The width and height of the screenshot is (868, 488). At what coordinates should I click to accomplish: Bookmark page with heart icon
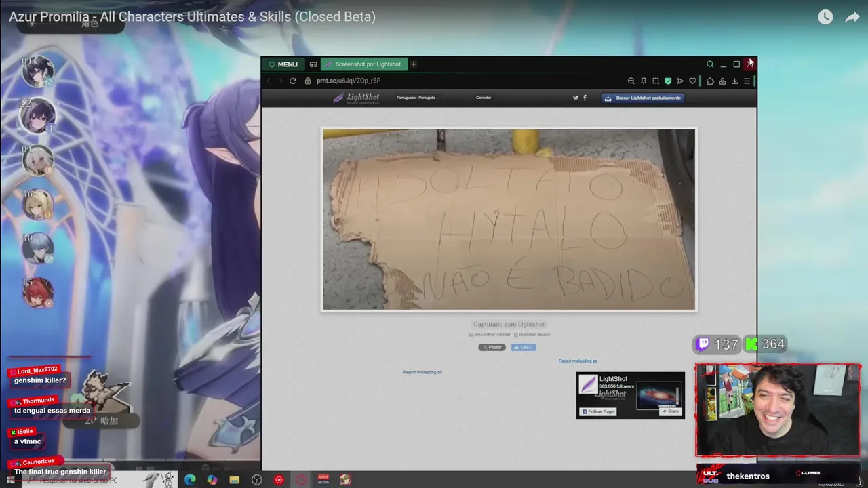(x=692, y=81)
